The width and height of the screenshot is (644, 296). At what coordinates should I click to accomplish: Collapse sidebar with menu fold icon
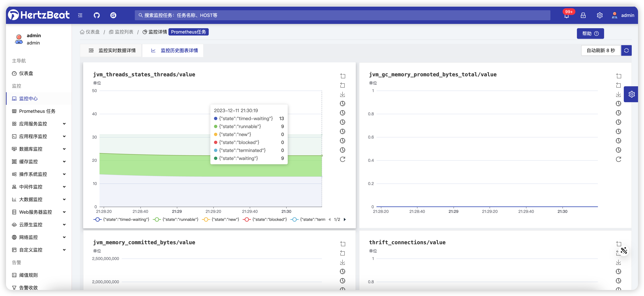(x=80, y=15)
